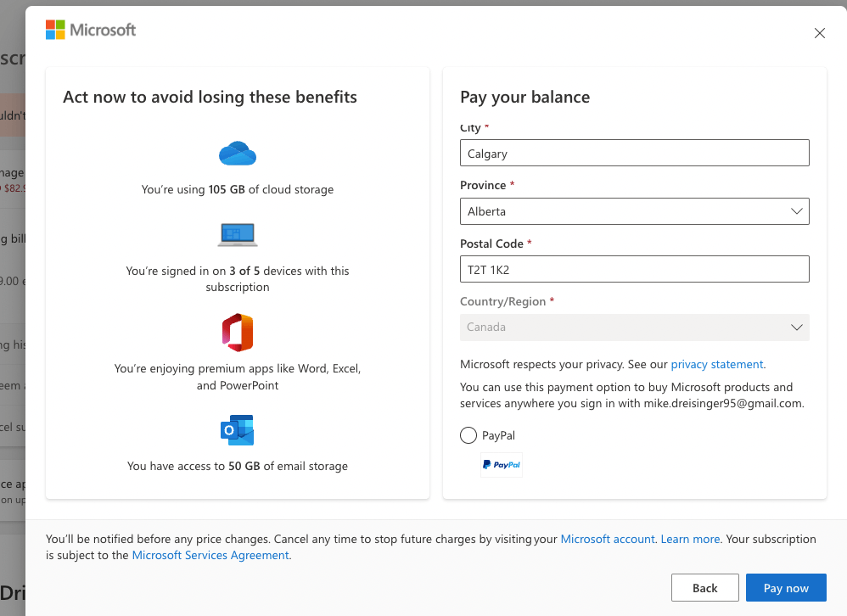Viewport: 847px width, 616px height.
Task: Open the privacy statement link
Action: 717,364
